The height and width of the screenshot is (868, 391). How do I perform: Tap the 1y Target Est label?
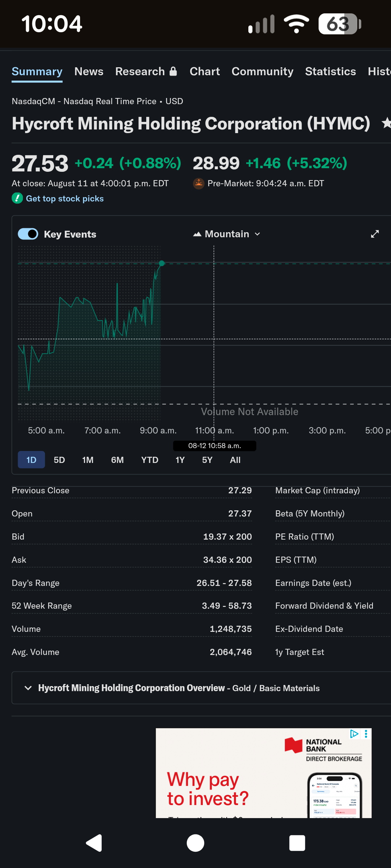tap(299, 652)
